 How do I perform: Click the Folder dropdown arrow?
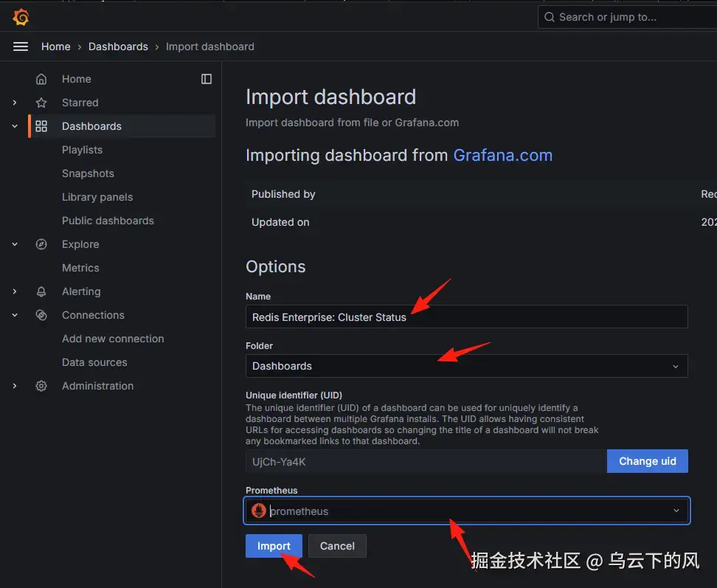[x=676, y=366]
